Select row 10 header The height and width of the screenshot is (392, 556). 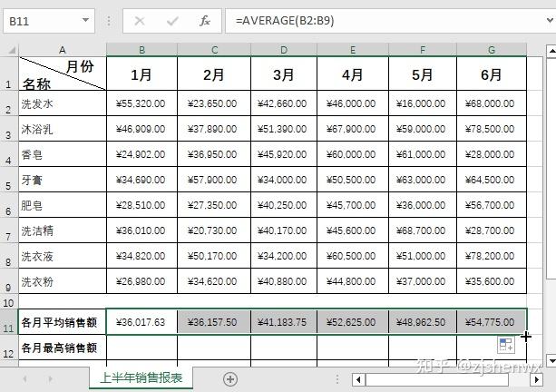9,301
